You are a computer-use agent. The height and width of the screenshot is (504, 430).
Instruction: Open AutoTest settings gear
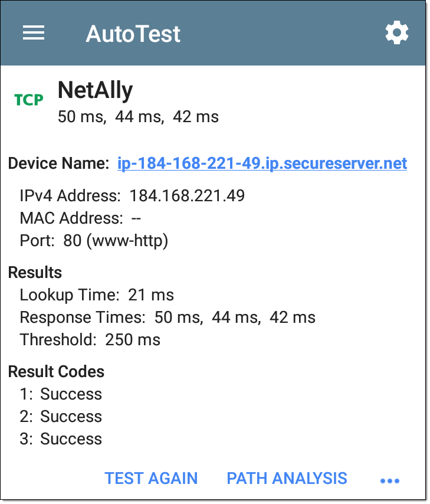point(397,33)
